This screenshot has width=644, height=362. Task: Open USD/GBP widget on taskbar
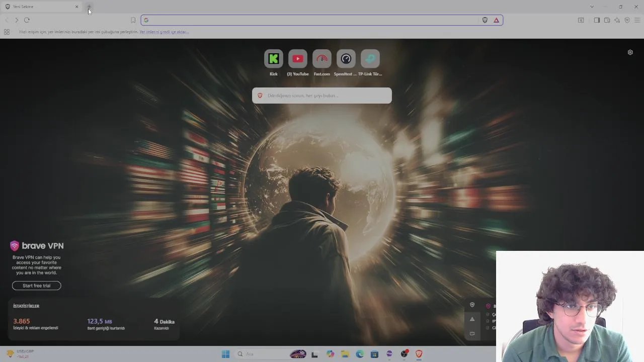[20, 354]
